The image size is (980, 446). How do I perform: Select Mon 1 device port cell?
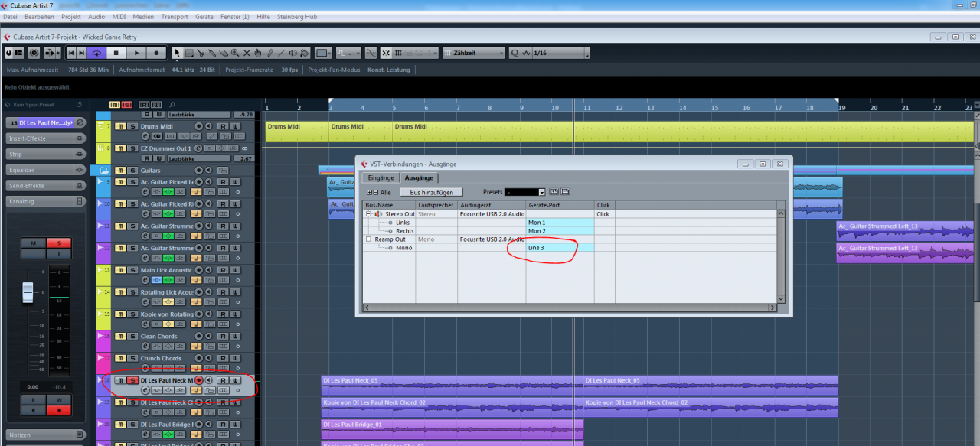tap(560, 223)
